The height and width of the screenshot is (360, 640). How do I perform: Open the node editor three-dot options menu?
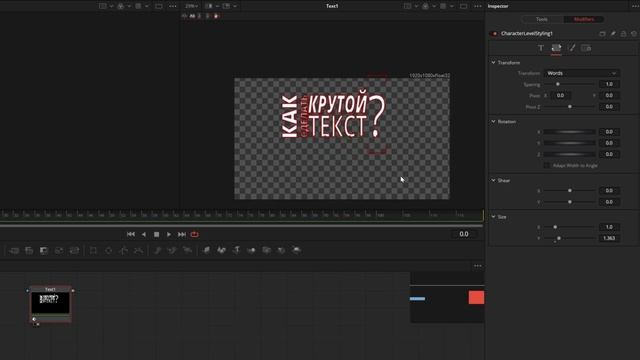(x=478, y=266)
